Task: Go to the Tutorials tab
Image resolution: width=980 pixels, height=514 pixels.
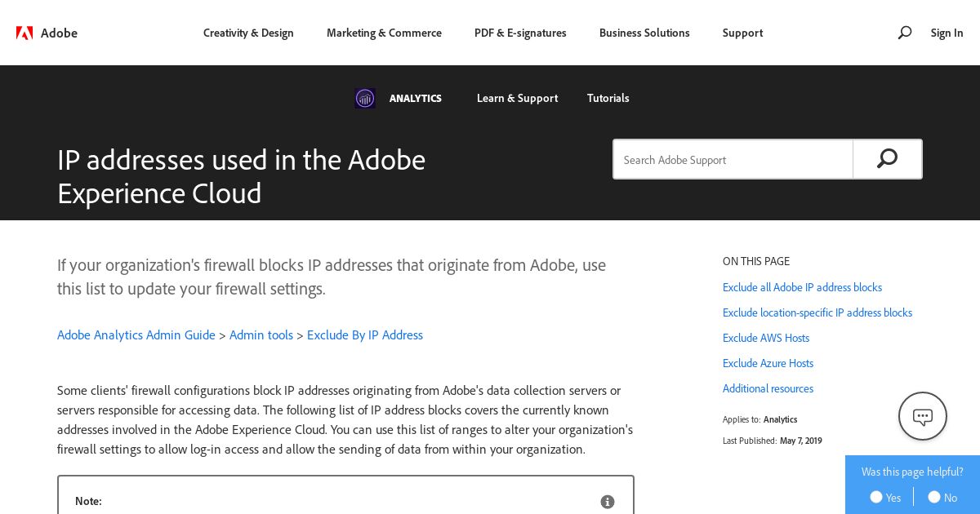Action: click(608, 98)
